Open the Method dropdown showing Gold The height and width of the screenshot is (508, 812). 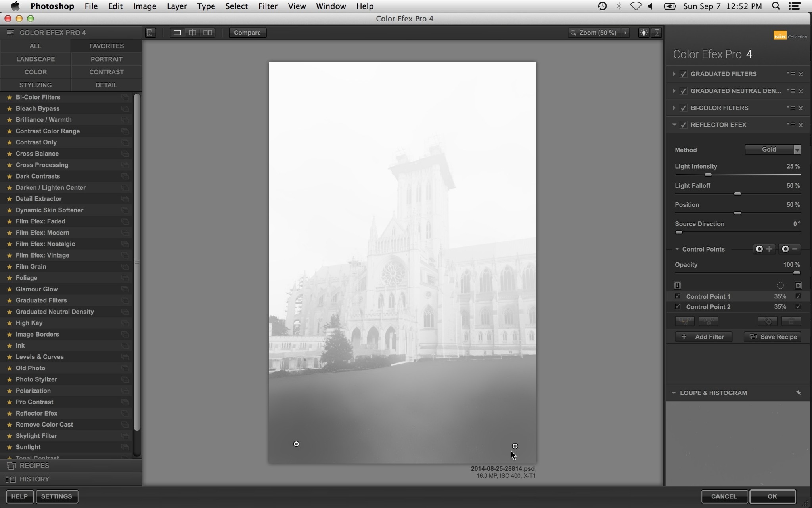click(x=773, y=150)
